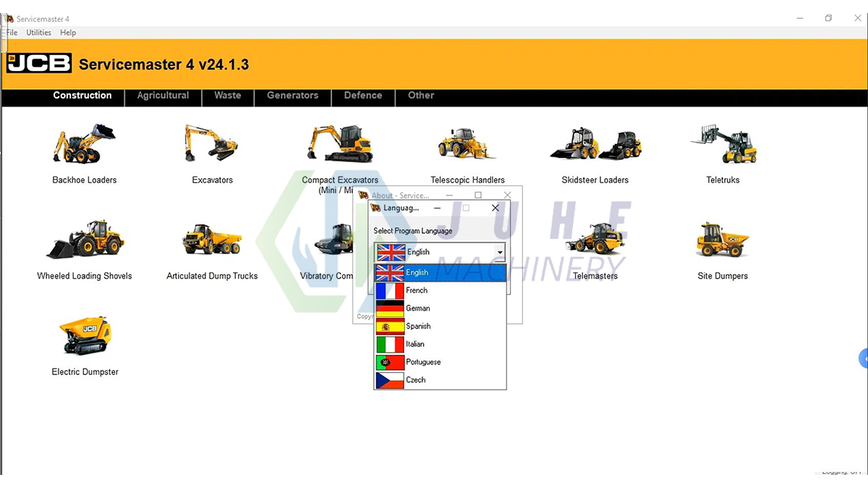This screenshot has height=488, width=868.
Task: Open the Help menu
Action: coord(68,33)
